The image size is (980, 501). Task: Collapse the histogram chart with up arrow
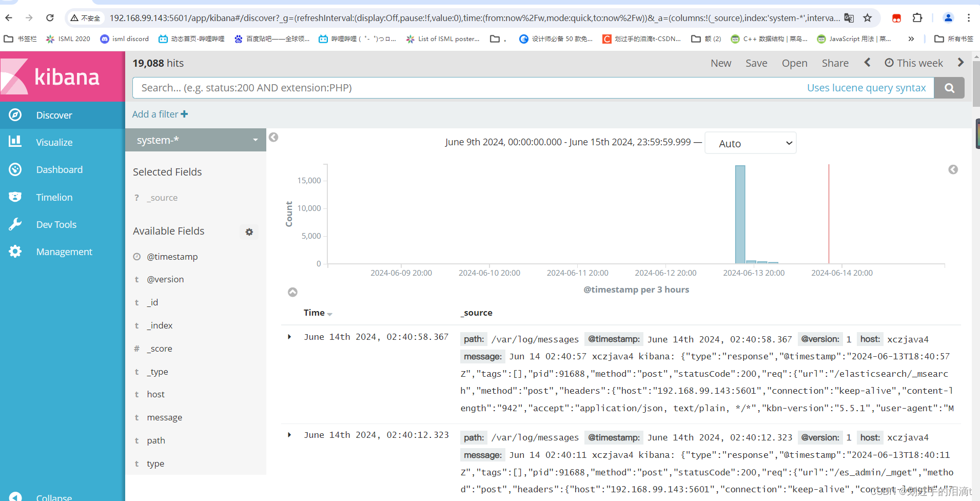pos(292,292)
